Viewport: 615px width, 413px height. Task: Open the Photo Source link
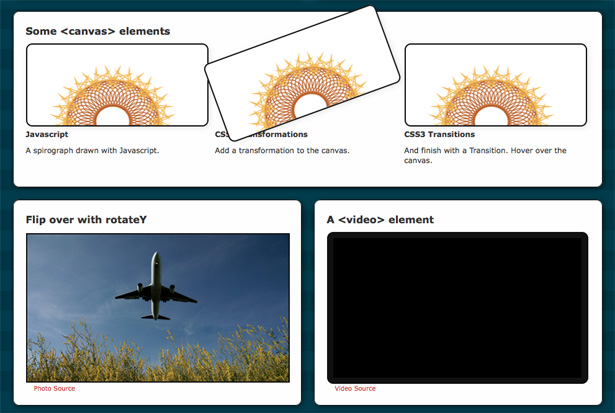(x=54, y=388)
